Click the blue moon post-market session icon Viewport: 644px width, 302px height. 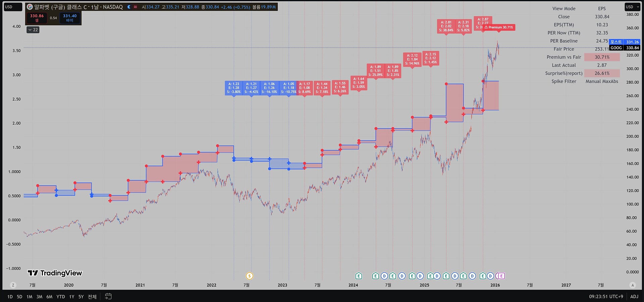[129, 7]
